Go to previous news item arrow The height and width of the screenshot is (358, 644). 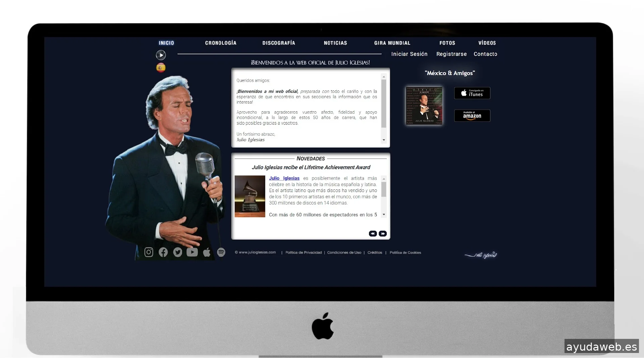[x=373, y=234]
